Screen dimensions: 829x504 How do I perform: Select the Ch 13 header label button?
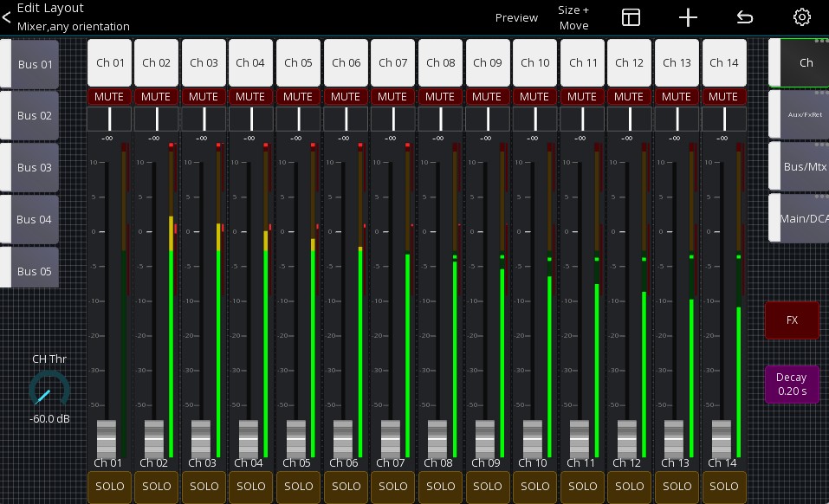coord(677,62)
